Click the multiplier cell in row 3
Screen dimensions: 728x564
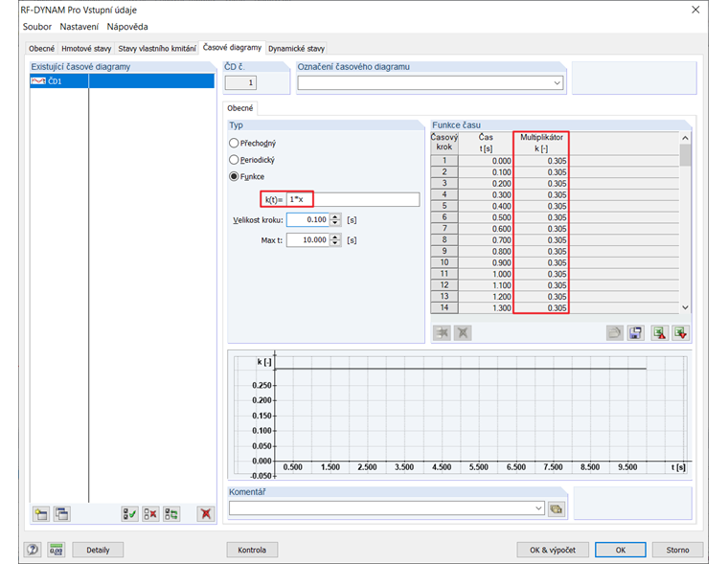coord(541,183)
